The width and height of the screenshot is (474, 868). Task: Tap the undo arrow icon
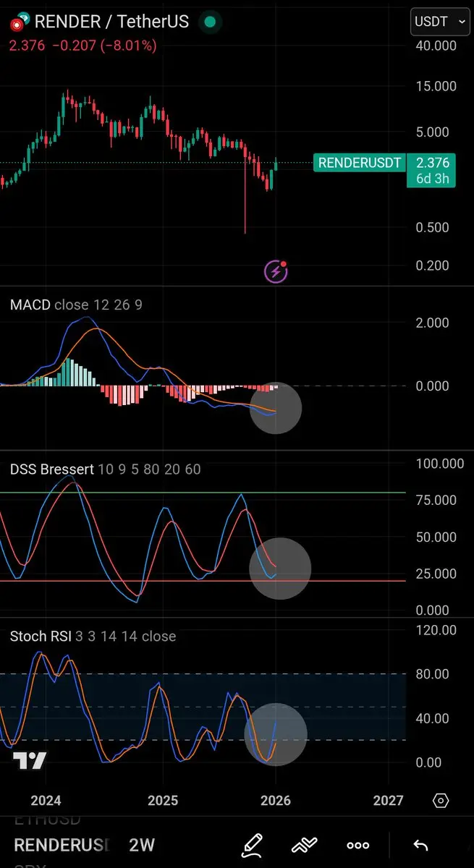420,845
